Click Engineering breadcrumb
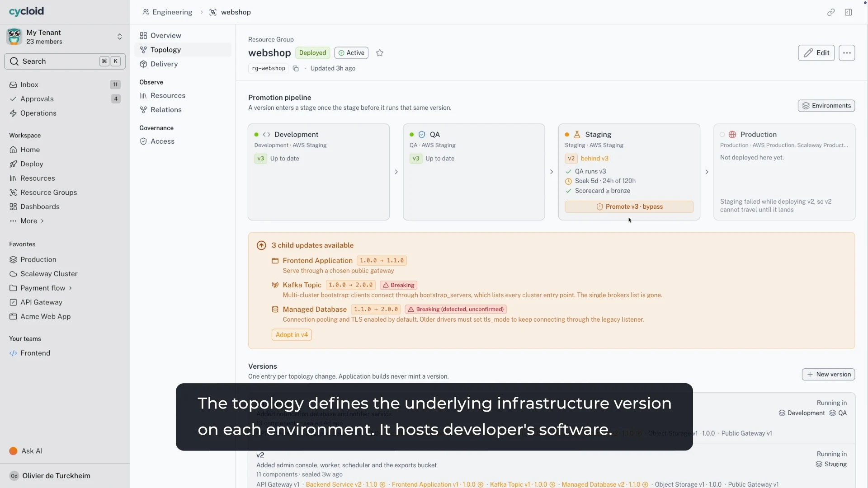The width and height of the screenshot is (868, 488). [167, 12]
